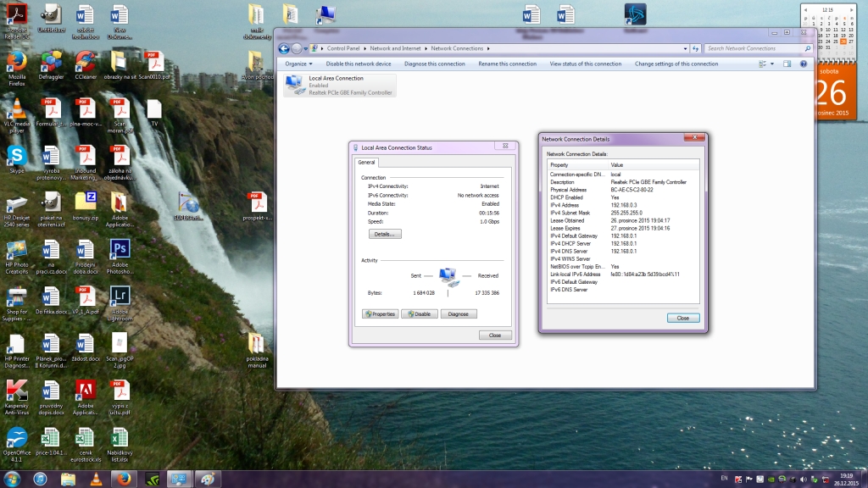Expand the Organize dropdown menu
This screenshot has width=868, height=488.
(x=298, y=64)
